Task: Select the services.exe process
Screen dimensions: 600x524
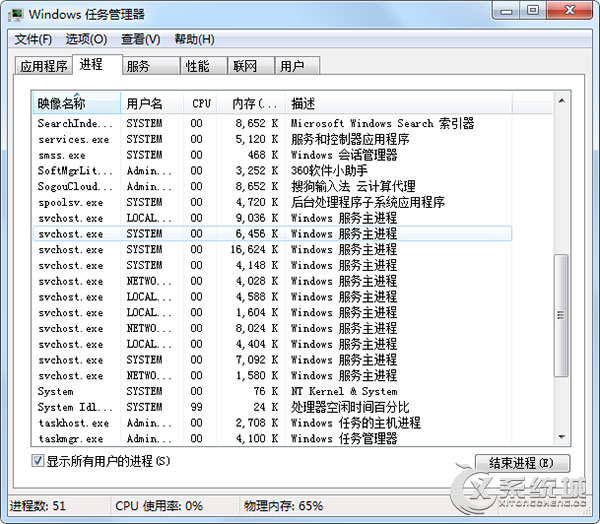Action: 272,139
